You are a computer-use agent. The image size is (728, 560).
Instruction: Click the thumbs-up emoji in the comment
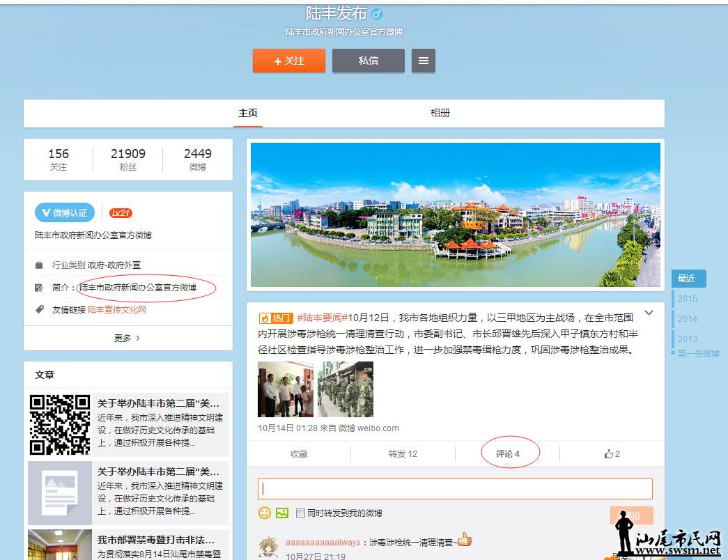coord(464,540)
